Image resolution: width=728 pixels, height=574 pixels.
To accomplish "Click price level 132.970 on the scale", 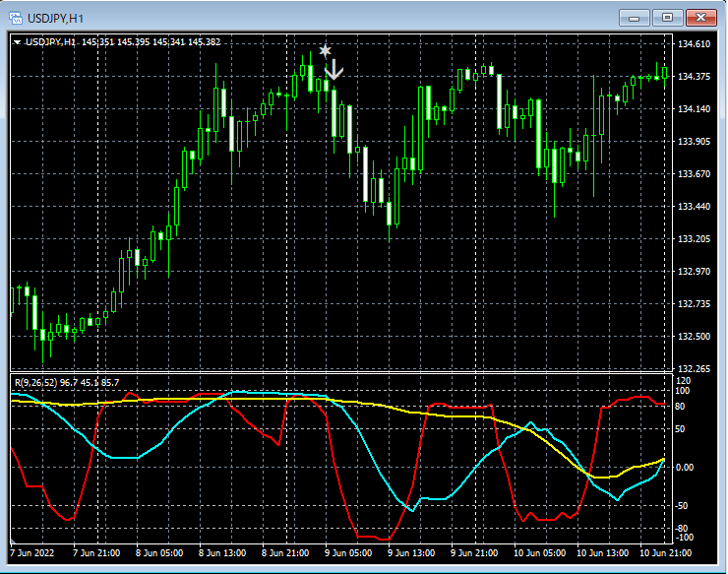I will pos(695,272).
